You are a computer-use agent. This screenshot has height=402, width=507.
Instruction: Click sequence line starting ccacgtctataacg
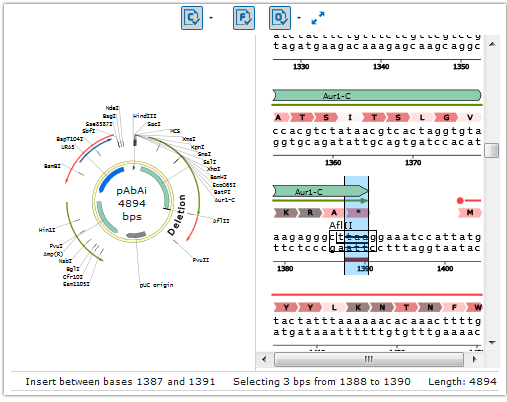(377, 131)
